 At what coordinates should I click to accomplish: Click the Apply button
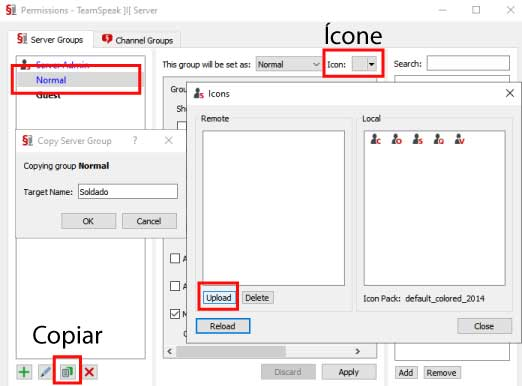coord(349,372)
